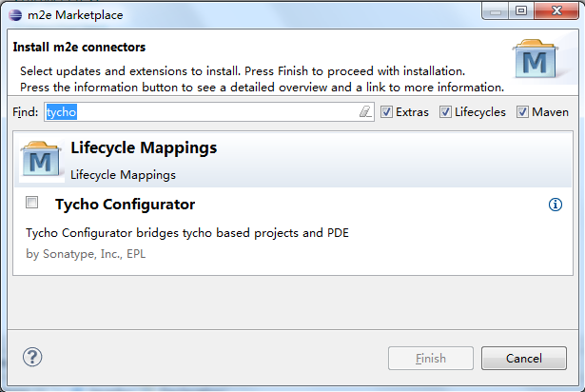Click the eraser icon to clear the Find field
This screenshot has width=585, height=392.
(365, 111)
